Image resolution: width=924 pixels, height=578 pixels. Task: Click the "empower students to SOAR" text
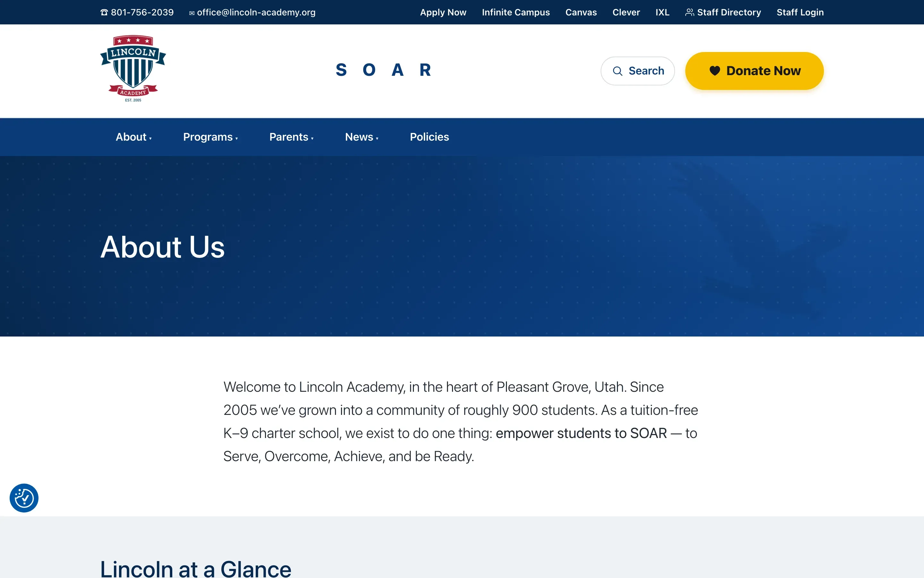click(x=581, y=433)
